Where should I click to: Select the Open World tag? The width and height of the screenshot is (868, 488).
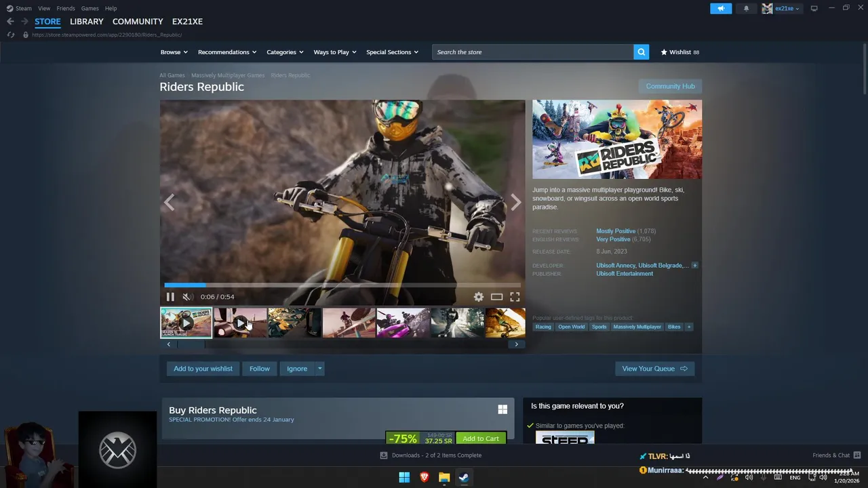pos(571,327)
